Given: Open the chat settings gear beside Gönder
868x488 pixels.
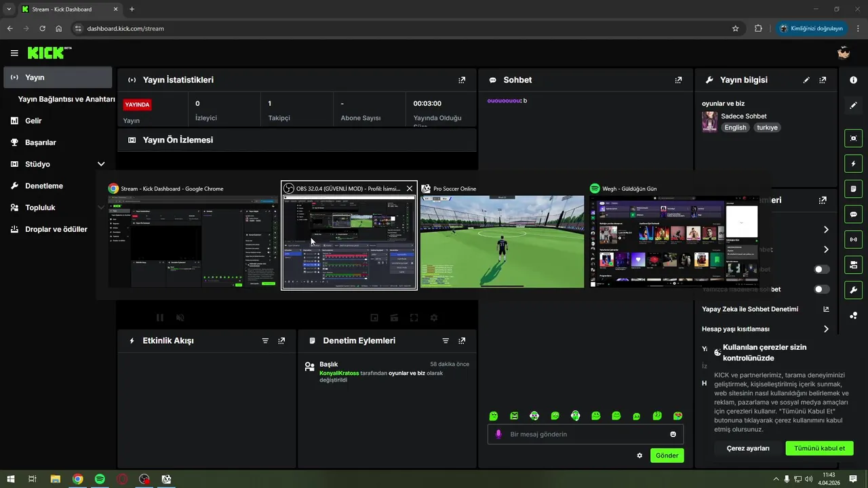Looking at the screenshot, I should pos(639,455).
